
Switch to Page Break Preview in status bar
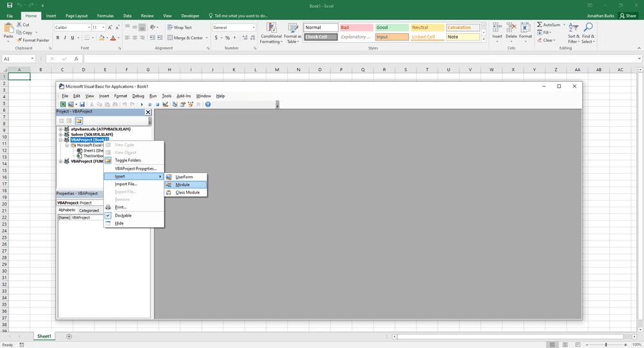pyautogui.click(x=578, y=345)
